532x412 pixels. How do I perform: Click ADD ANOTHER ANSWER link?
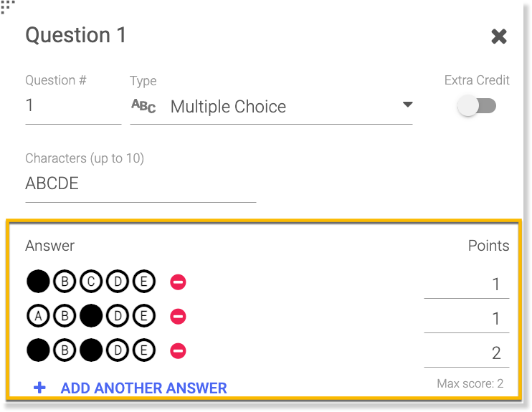(143, 388)
